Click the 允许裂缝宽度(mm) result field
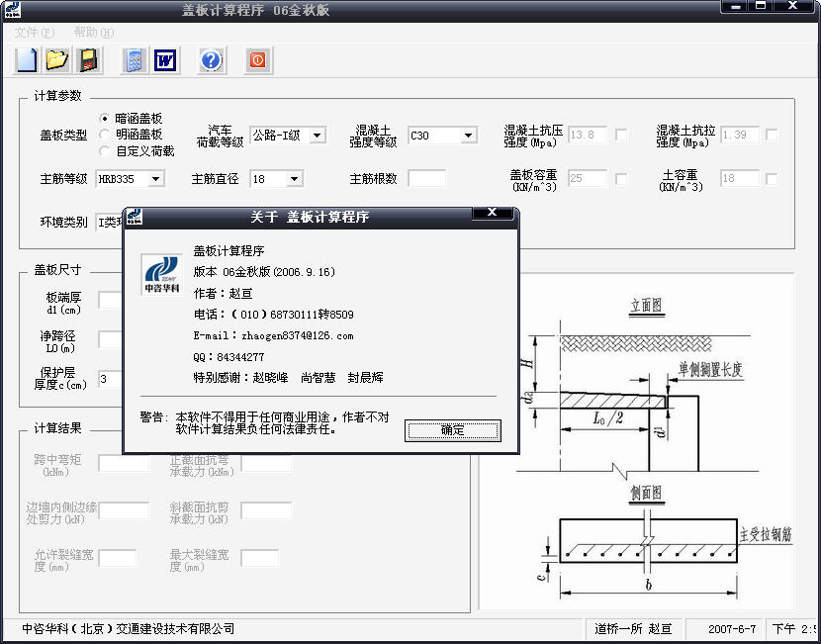The height and width of the screenshot is (644, 821). pyautogui.click(x=118, y=558)
